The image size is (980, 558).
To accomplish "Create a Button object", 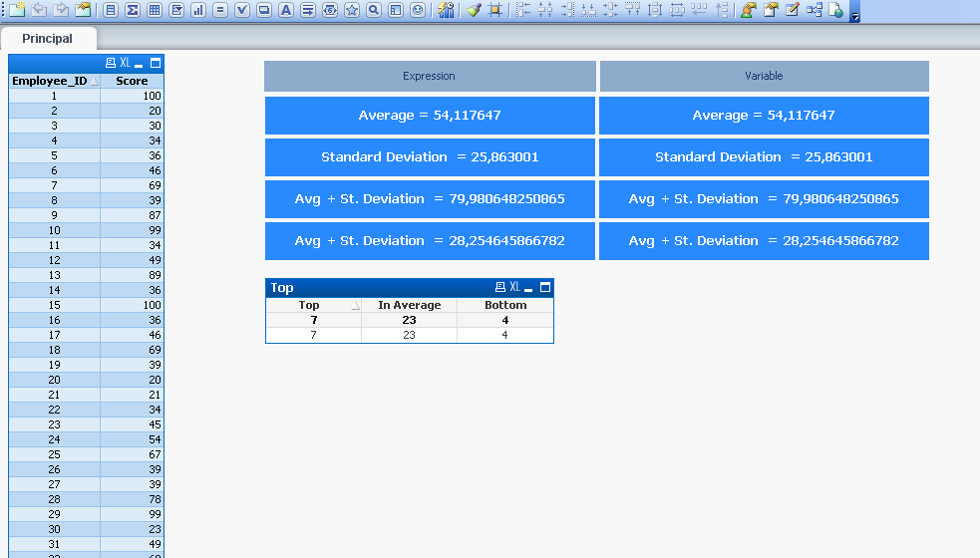I will point(264,9).
